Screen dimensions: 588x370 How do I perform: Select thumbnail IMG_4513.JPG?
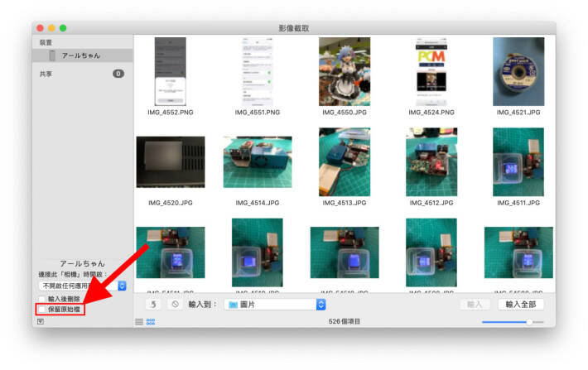(x=345, y=162)
